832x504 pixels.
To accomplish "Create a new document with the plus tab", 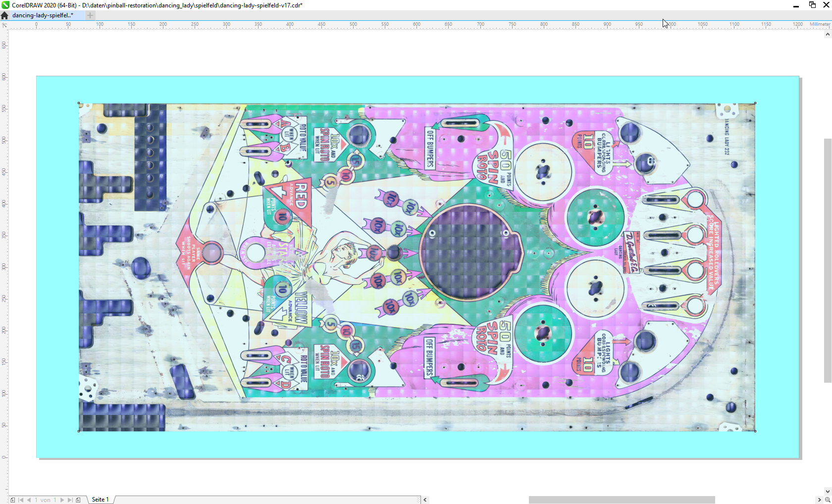I will [x=90, y=15].
